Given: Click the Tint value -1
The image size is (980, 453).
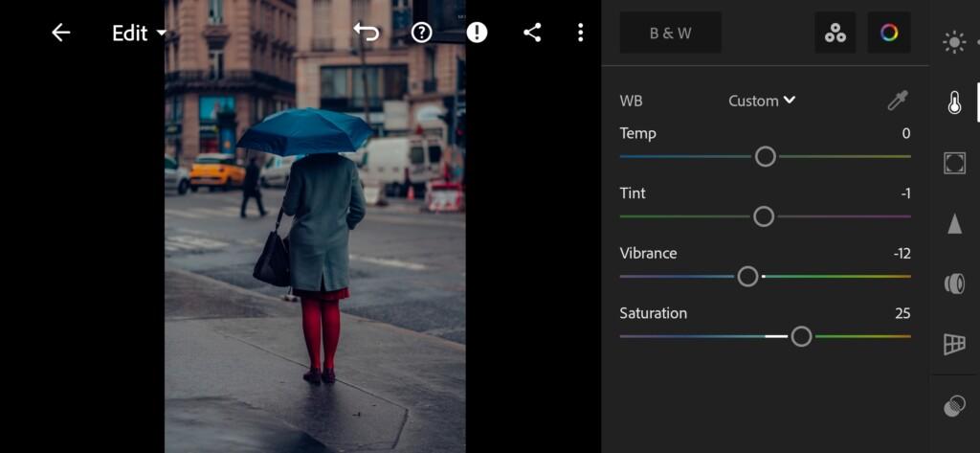Looking at the screenshot, I should click(x=905, y=193).
